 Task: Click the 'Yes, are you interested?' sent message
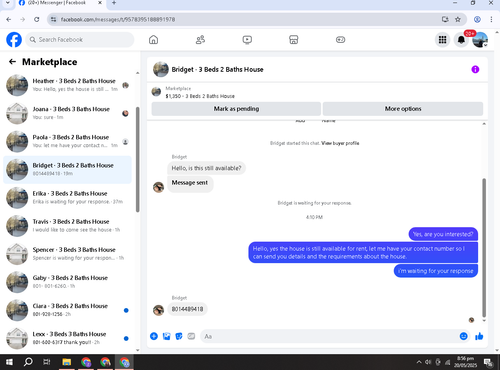443,234
